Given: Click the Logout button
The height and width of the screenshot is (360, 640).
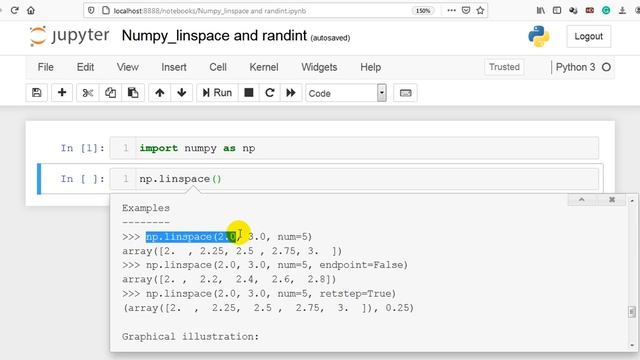Looking at the screenshot, I should pos(589,36).
